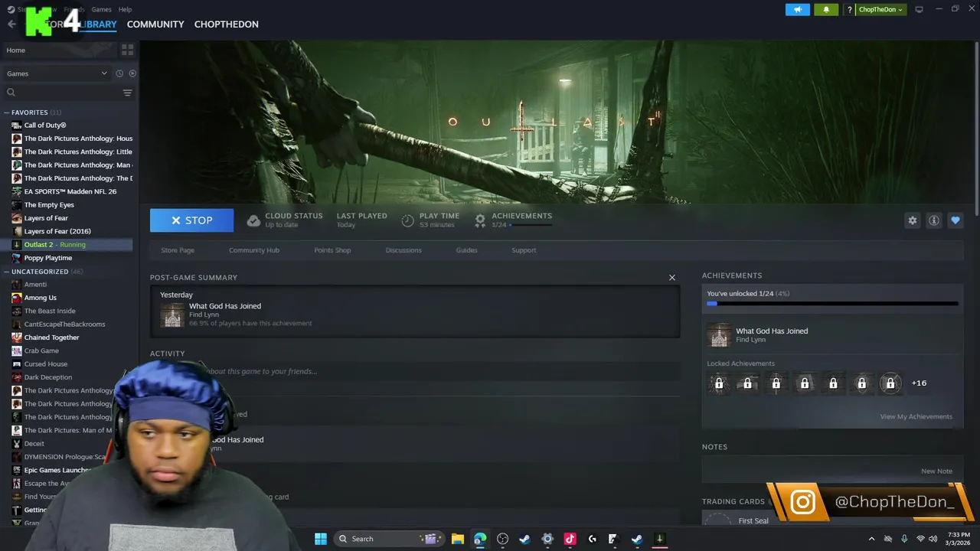
Task: Open the notifications bell
Action: click(x=826, y=9)
